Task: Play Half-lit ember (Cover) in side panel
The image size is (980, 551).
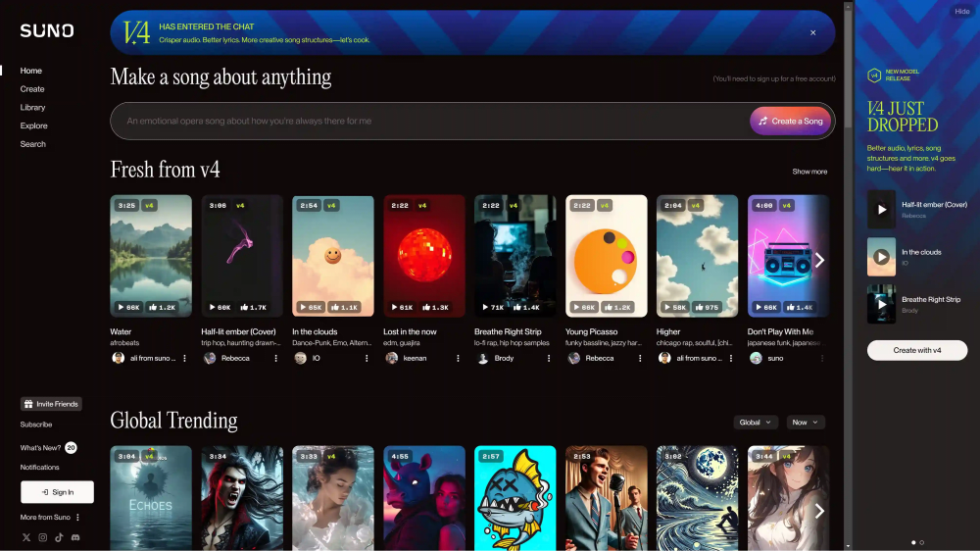Action: pyautogui.click(x=881, y=210)
